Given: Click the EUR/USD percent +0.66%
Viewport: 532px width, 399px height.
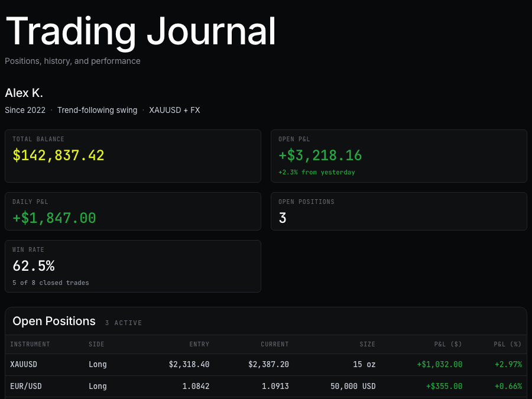Looking at the screenshot, I should (508, 387).
